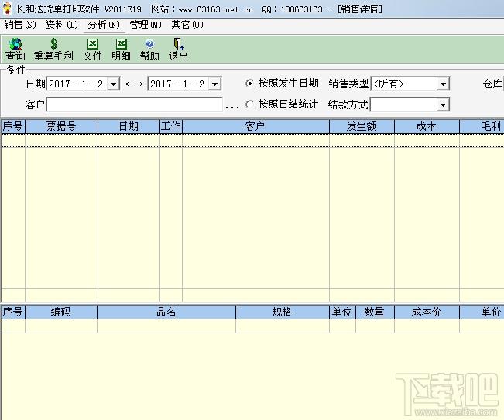The height and width of the screenshot is (420, 504).
Task: Click upper table 序号 column header
Action: click(x=13, y=126)
